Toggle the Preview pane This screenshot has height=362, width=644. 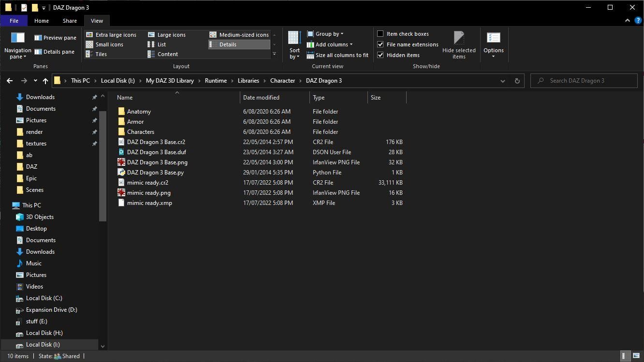pyautogui.click(x=55, y=38)
